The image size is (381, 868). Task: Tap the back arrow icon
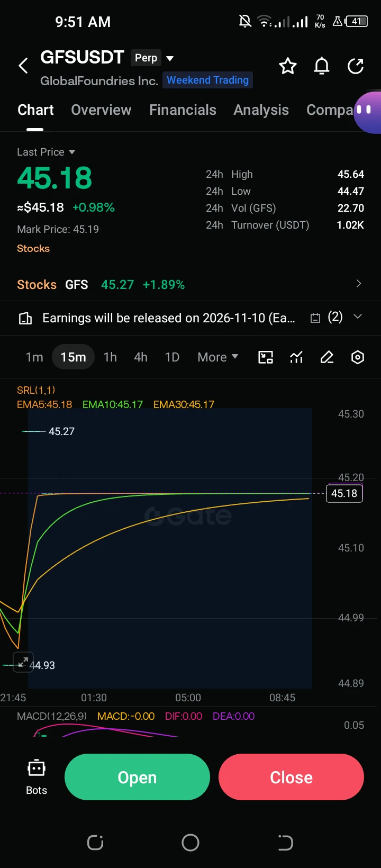pyautogui.click(x=23, y=66)
